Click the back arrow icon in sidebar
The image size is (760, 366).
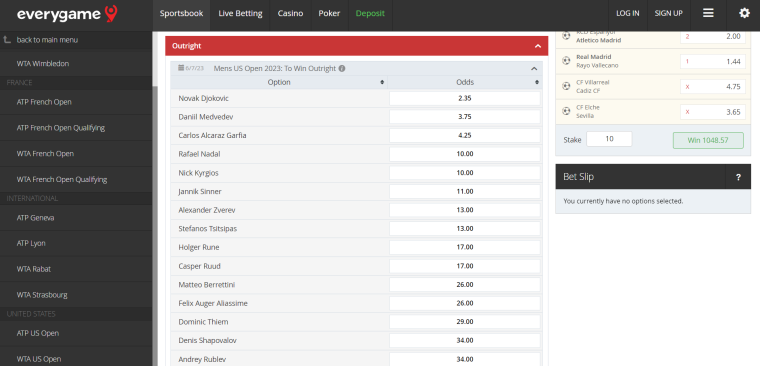(x=7, y=40)
